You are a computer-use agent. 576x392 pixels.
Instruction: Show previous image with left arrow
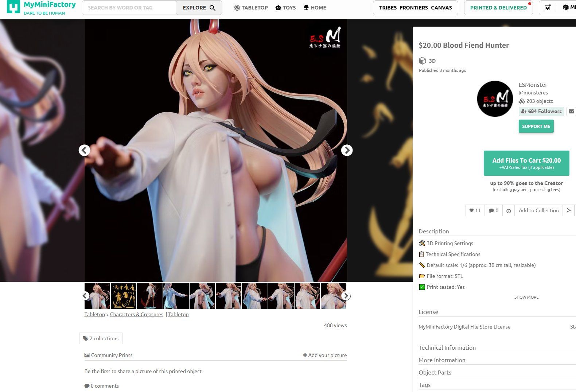point(85,150)
